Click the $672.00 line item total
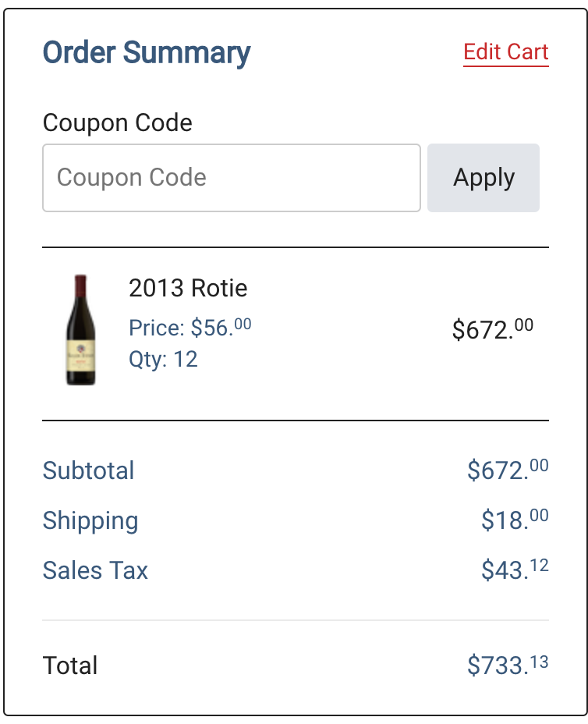Screen dimensions: 588x724 point(492,329)
